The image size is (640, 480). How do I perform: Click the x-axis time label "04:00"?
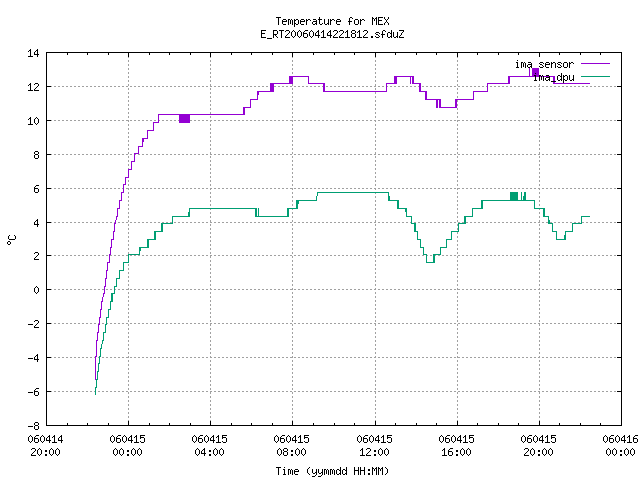tap(209, 452)
